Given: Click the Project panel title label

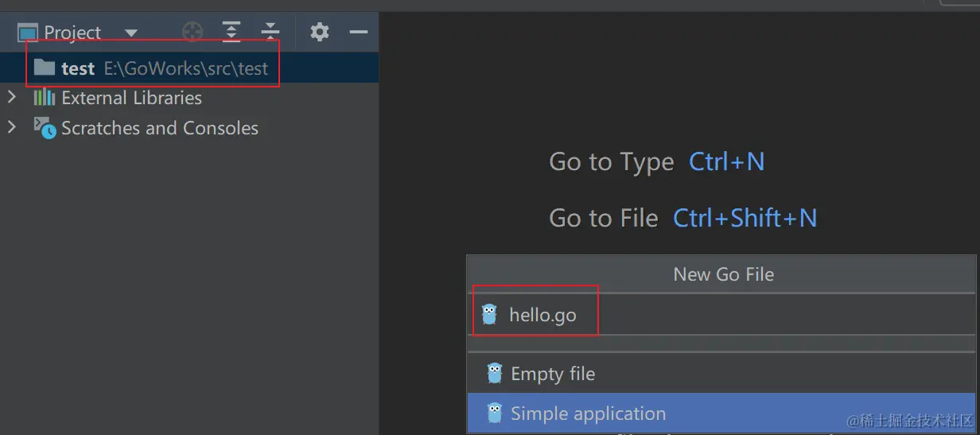Looking at the screenshot, I should (72, 33).
